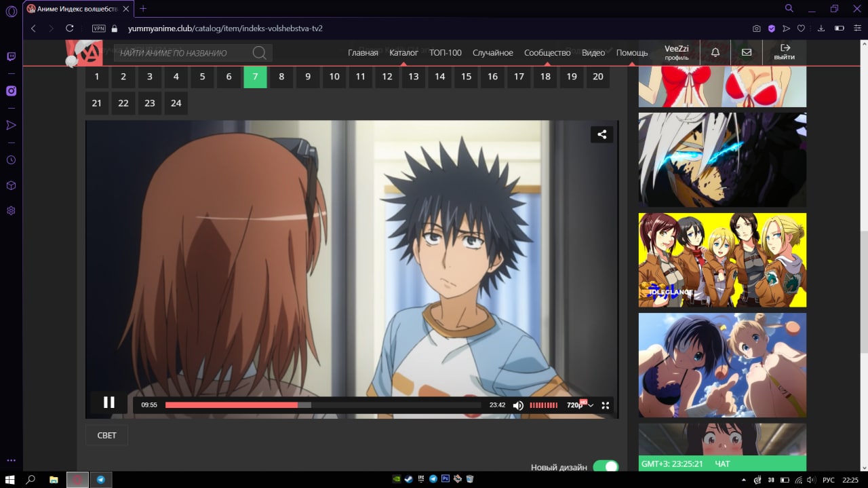
Task: Open the notifications bell
Action: point(715,52)
